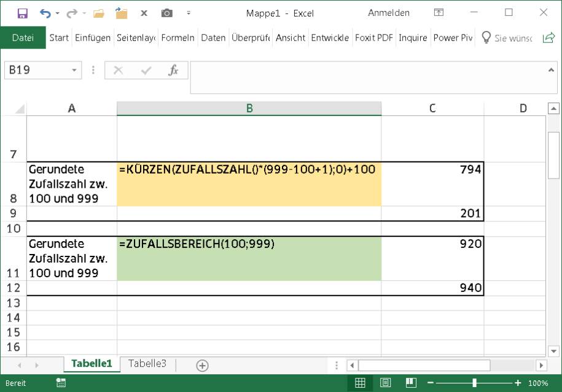
Task: Click horizontal scrollbar left arrow
Action: pyautogui.click(x=352, y=365)
